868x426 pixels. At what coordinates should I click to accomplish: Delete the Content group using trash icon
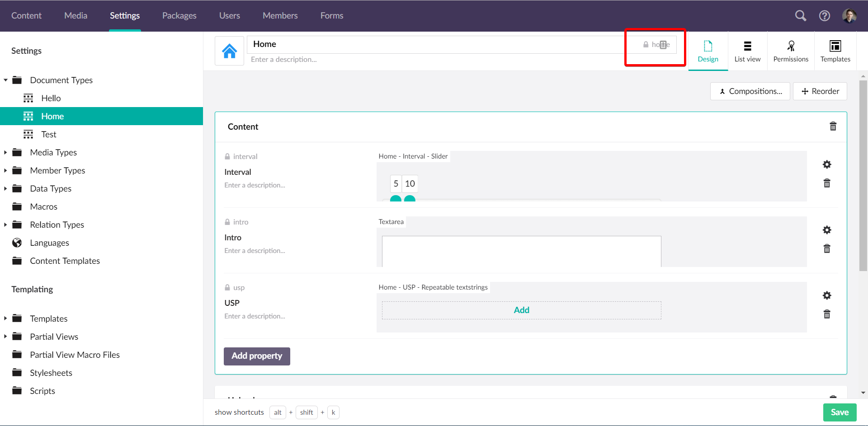point(833,126)
